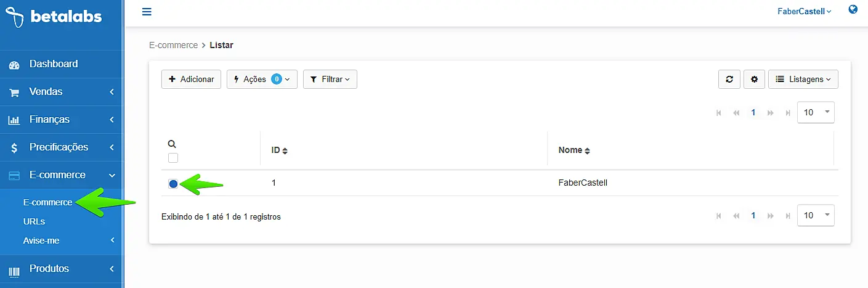Click the globe icon in header
Screen dimensions: 868x288
pyautogui.click(x=853, y=10)
